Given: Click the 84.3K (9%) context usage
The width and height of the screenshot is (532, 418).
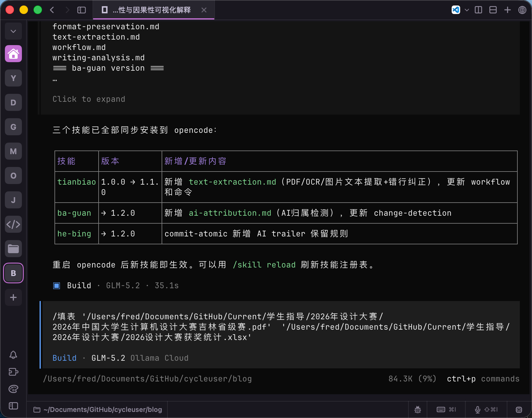Looking at the screenshot, I should 412,379.
